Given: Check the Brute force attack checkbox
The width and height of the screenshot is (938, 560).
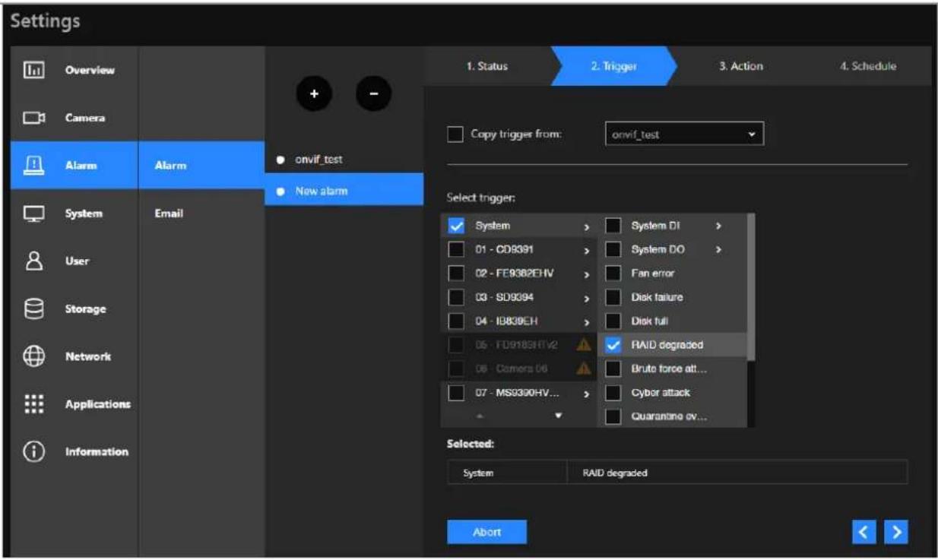Looking at the screenshot, I should click(613, 369).
